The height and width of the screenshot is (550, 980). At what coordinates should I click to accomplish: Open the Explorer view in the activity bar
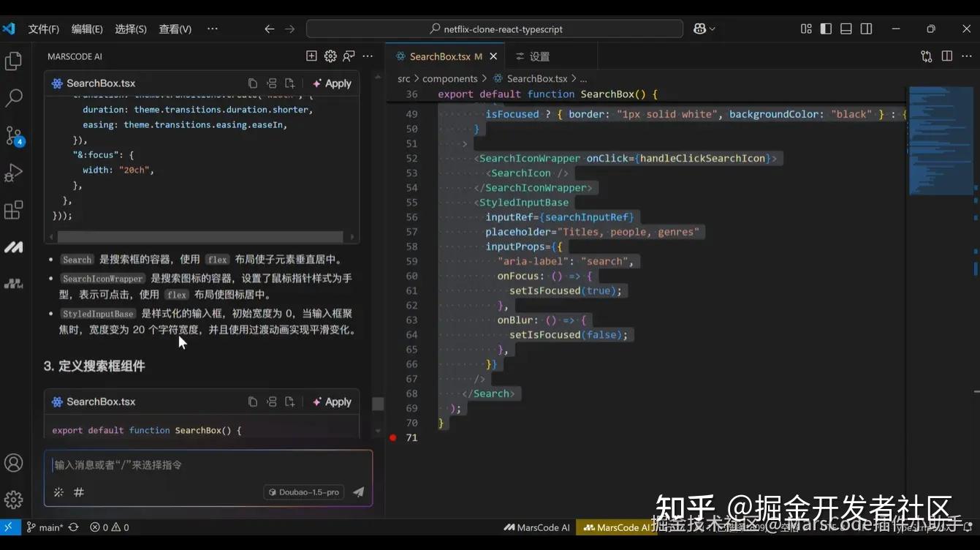(x=13, y=61)
